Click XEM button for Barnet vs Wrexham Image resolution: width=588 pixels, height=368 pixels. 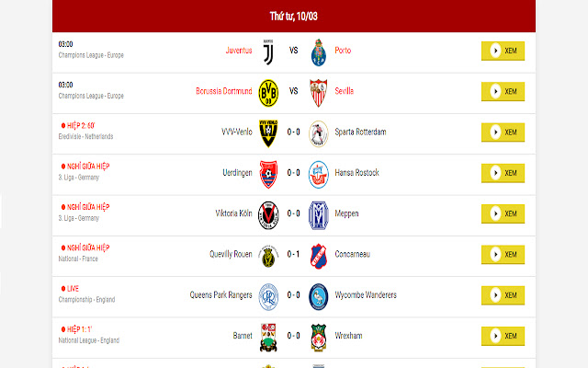(503, 336)
